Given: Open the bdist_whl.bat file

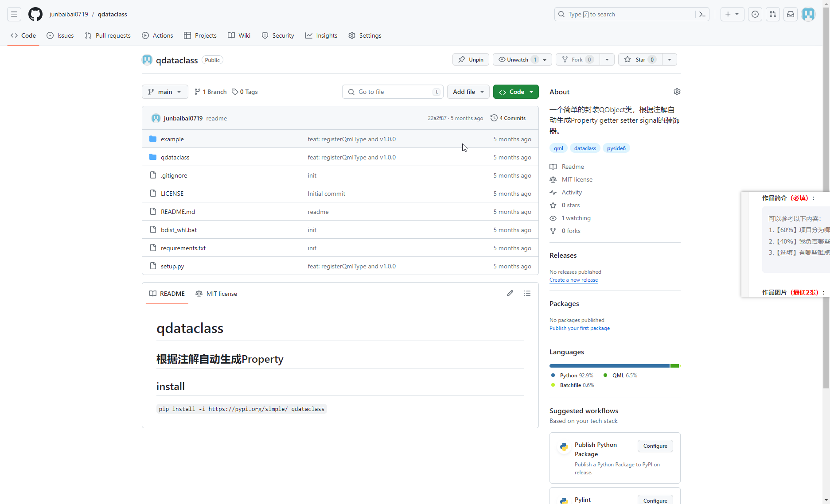Looking at the screenshot, I should [x=179, y=230].
